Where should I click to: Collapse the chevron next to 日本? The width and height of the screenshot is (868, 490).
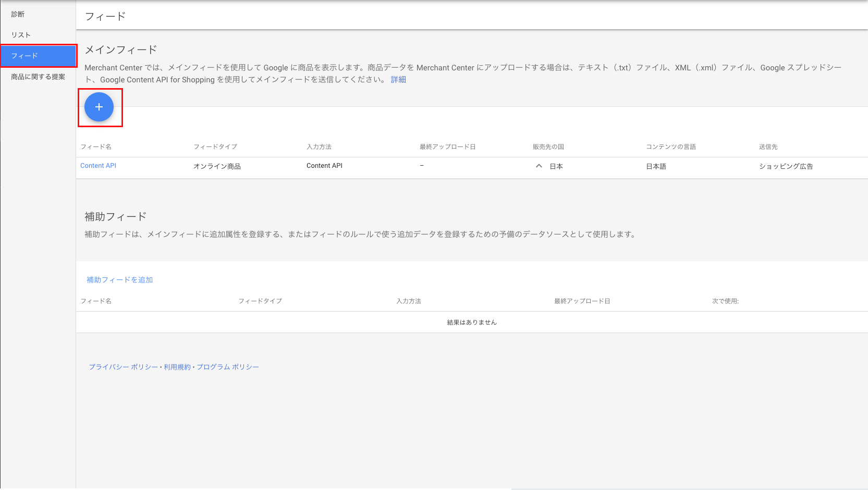click(539, 166)
